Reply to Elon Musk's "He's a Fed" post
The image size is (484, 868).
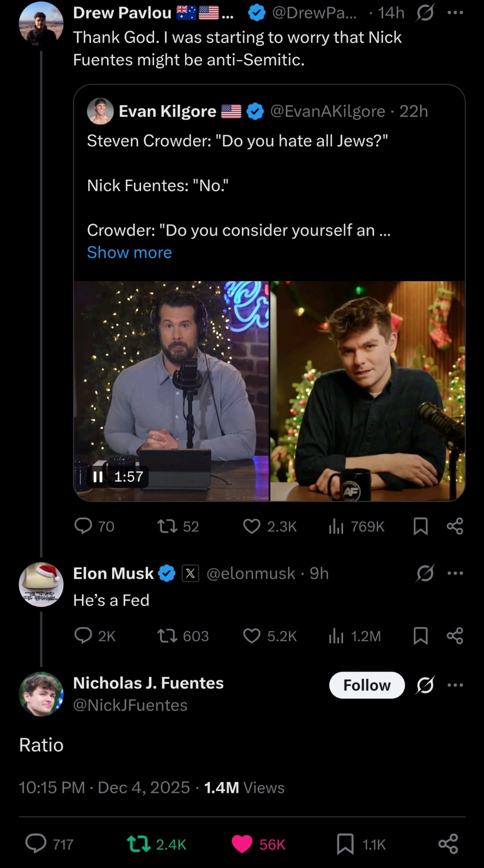tap(83, 635)
